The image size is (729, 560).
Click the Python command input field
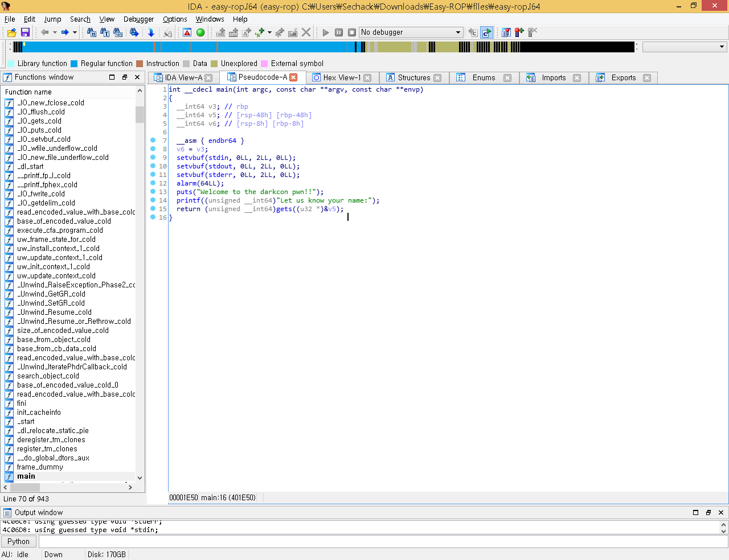pyautogui.click(x=383, y=542)
